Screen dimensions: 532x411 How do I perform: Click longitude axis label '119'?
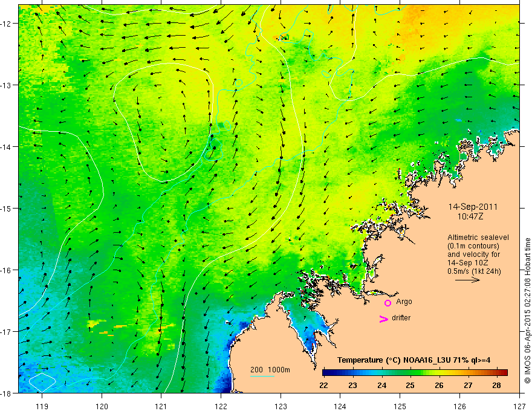(x=42, y=407)
